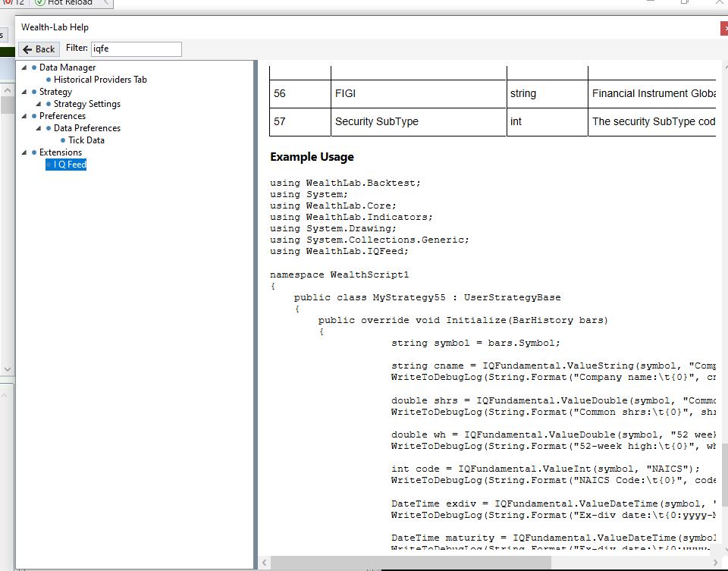Click the blue bullet beside Tick Data
728x571 pixels.
(63, 140)
